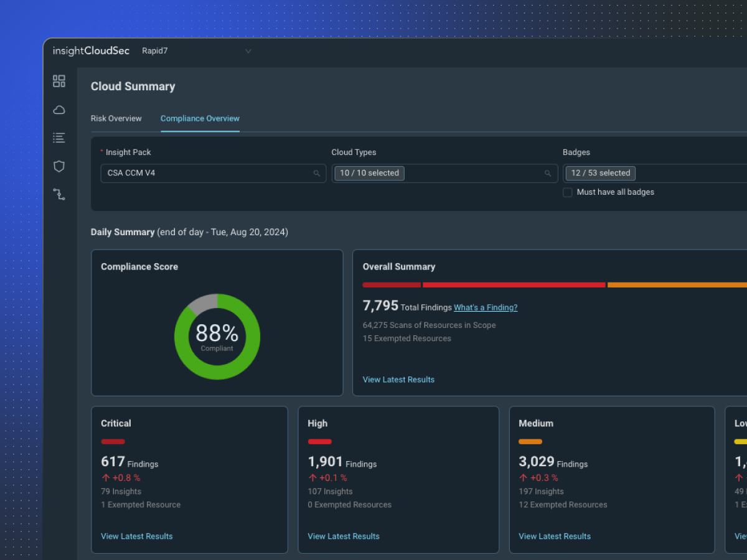The image size is (747, 560).
Task: Click the 88% compliance score donut chart
Action: [217, 337]
